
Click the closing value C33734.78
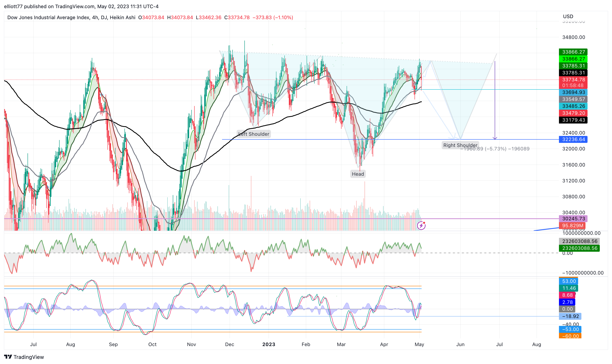(x=237, y=17)
